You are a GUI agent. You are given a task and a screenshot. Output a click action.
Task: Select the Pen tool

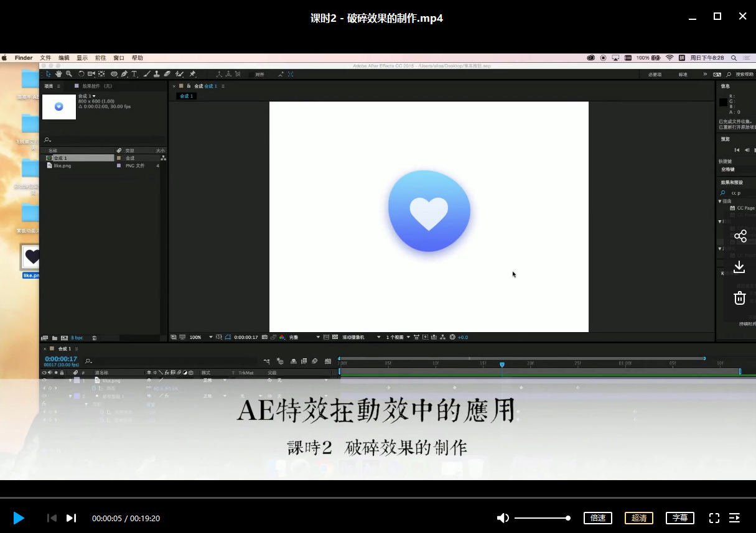pyautogui.click(x=124, y=74)
